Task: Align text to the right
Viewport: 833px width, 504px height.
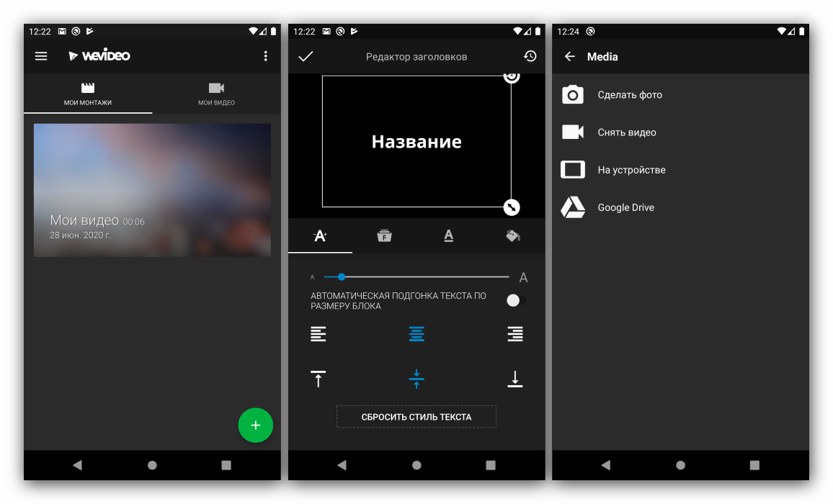Action: (514, 334)
